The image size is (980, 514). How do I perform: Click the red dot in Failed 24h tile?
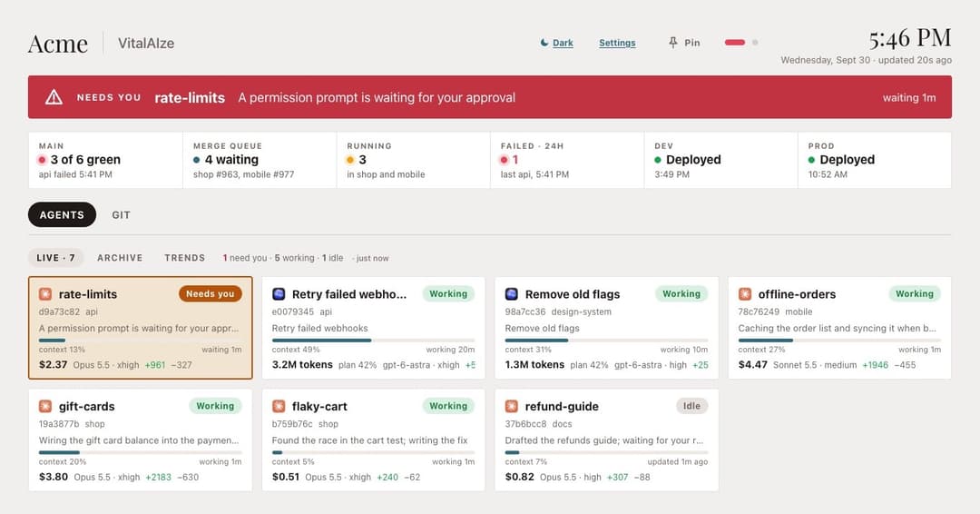coord(504,160)
